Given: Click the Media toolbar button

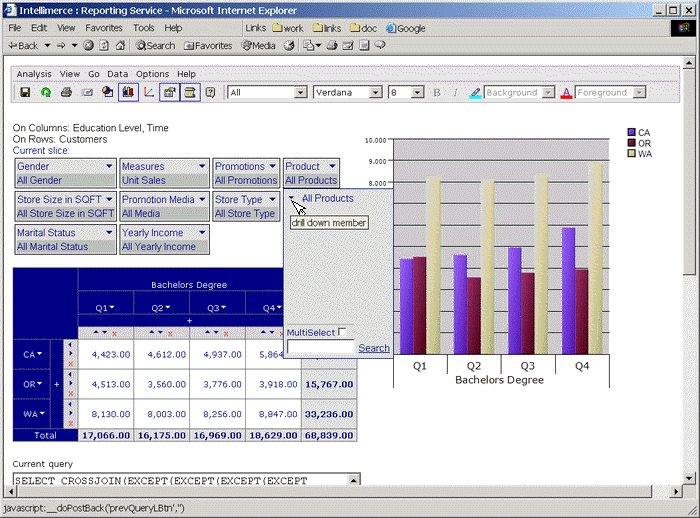Looking at the screenshot, I should click(258, 46).
